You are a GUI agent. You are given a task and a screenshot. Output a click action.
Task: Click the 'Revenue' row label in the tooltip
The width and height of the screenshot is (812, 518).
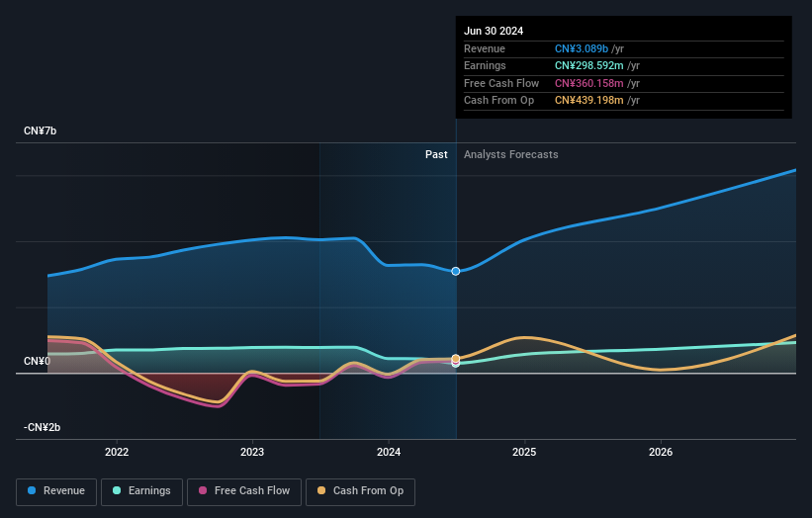tap(485, 48)
